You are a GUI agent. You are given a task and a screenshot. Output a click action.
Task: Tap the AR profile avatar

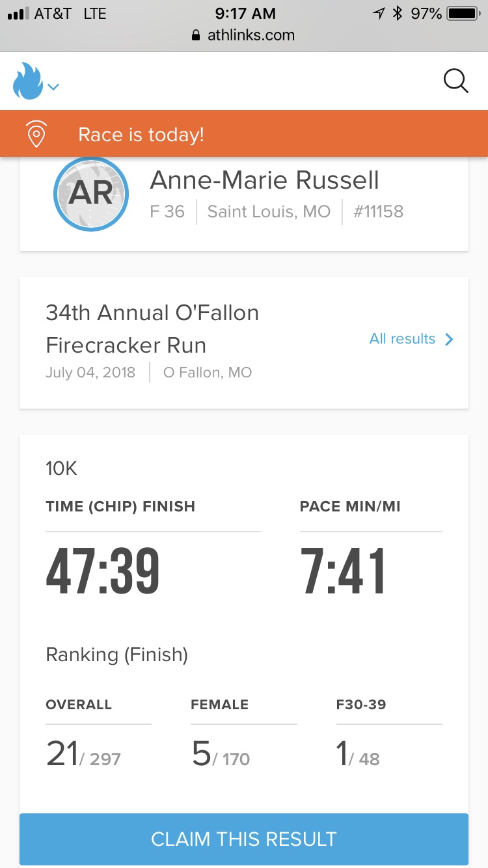click(91, 194)
